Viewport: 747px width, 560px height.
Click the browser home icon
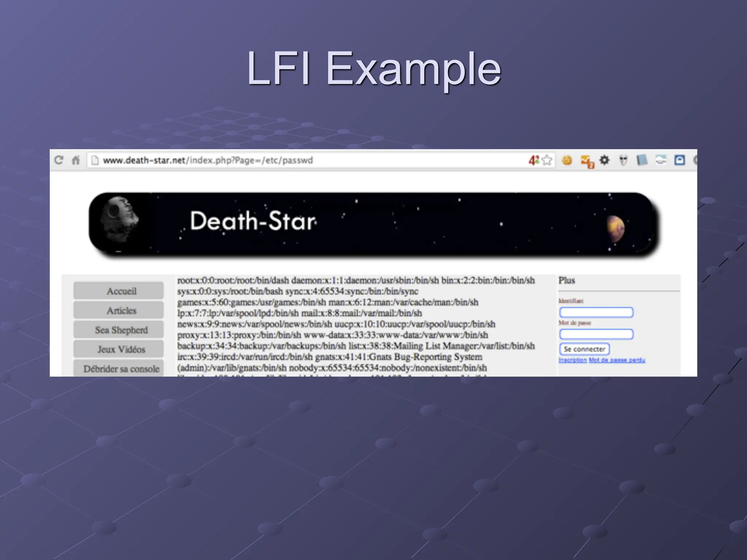76,160
